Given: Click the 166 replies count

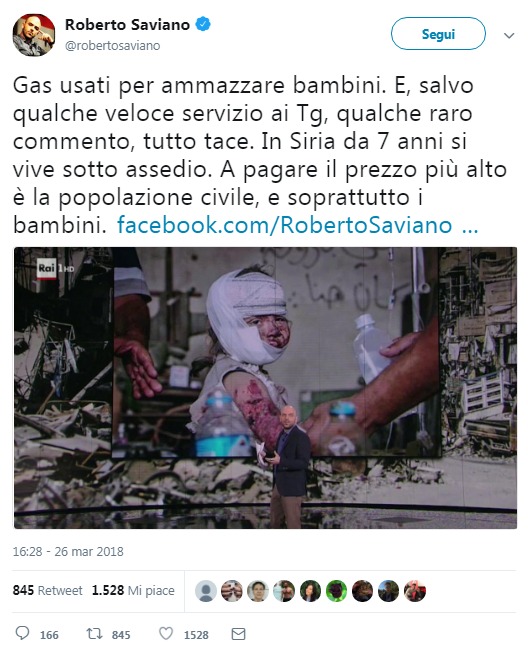Looking at the screenshot, I should click(49, 635).
